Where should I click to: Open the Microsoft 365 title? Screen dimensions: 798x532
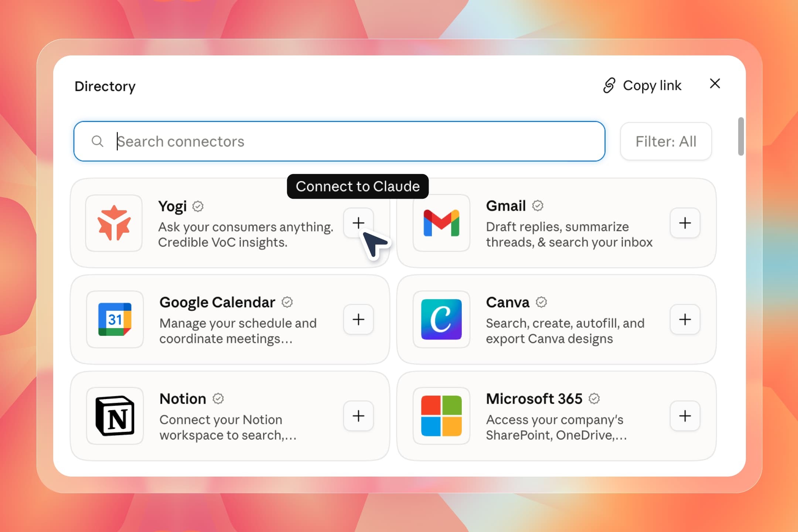[534, 399]
